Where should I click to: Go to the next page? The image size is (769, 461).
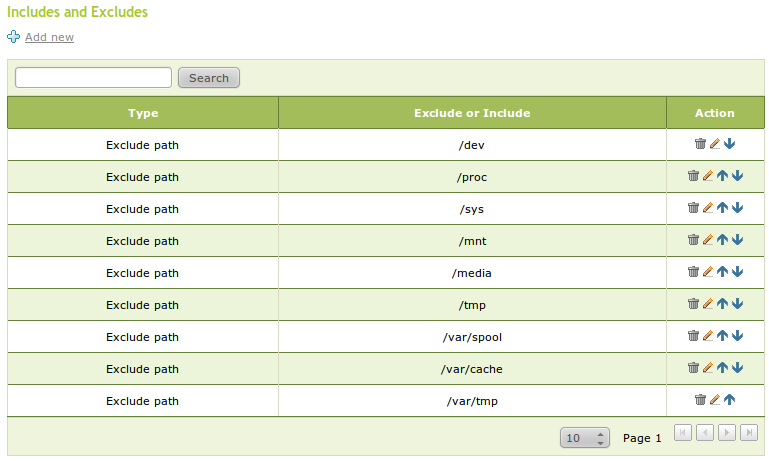(727, 432)
